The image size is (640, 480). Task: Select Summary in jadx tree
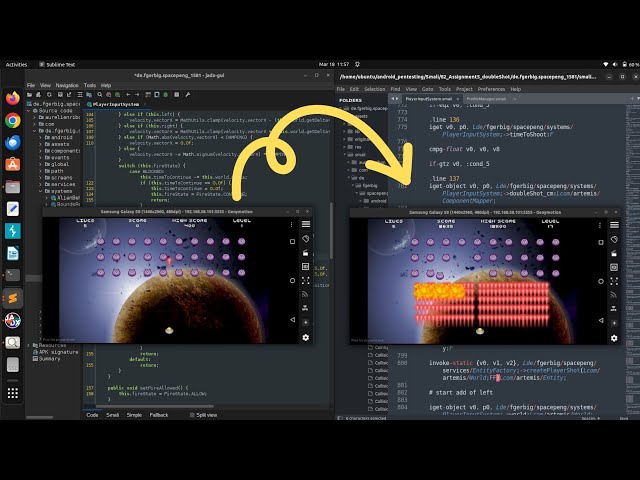click(49, 359)
